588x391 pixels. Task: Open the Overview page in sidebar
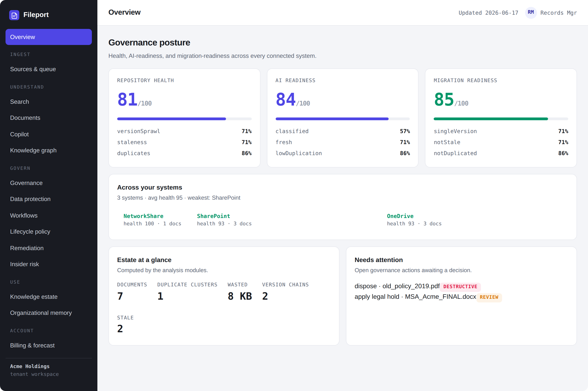(49, 37)
